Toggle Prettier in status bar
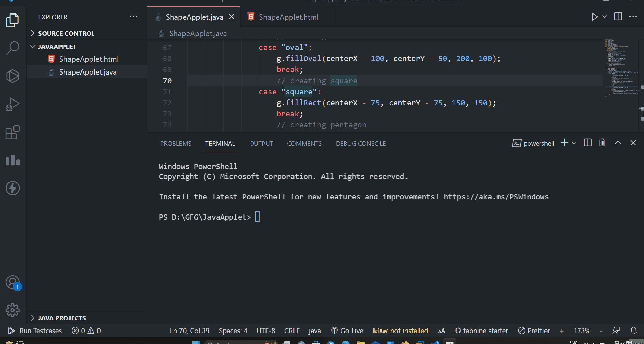Viewport: 644px width, 344px height. 534,331
